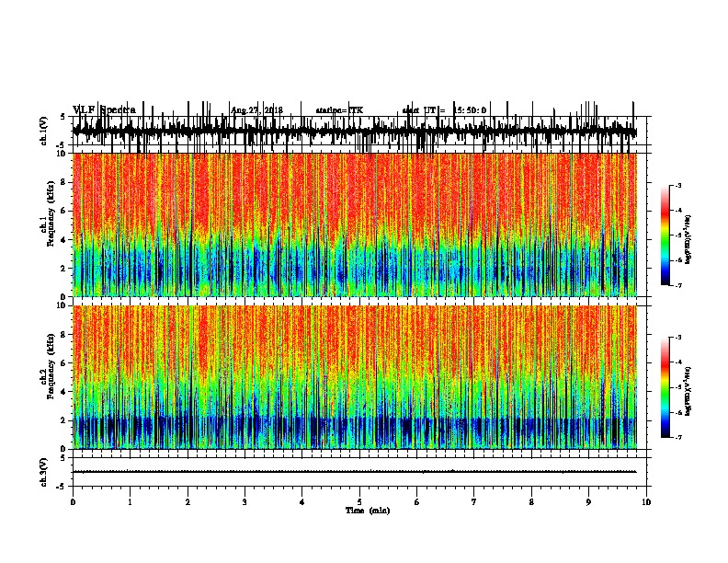Click the ch.2 spectrogram color scale bar
Viewport: 728px width, 563px height.
tap(665, 387)
